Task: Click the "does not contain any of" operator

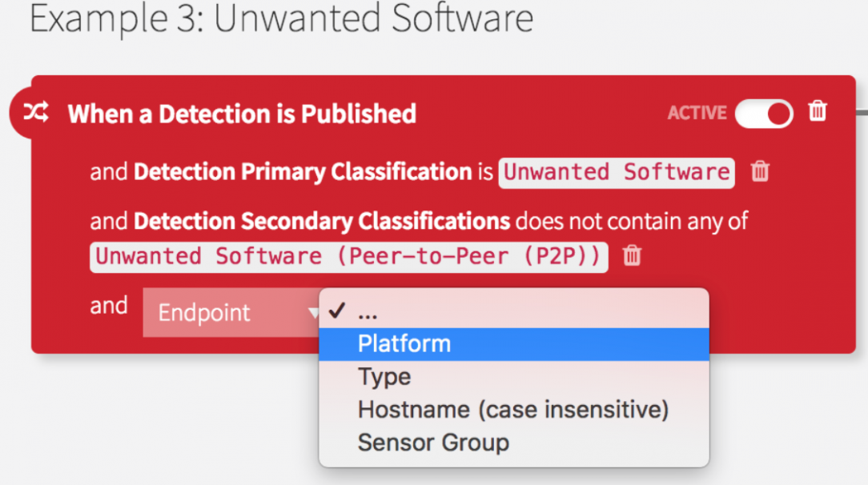Action: click(633, 221)
